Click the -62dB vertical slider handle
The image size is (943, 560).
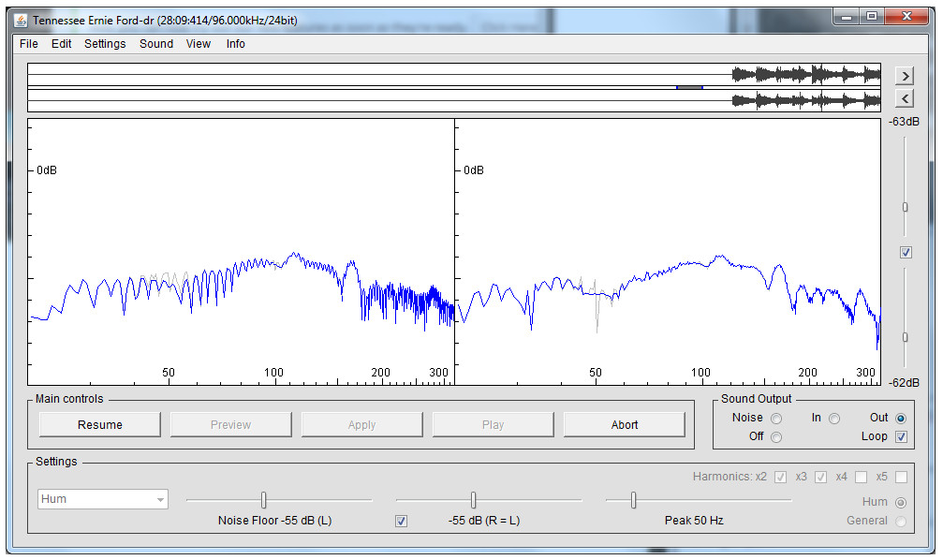coord(906,337)
